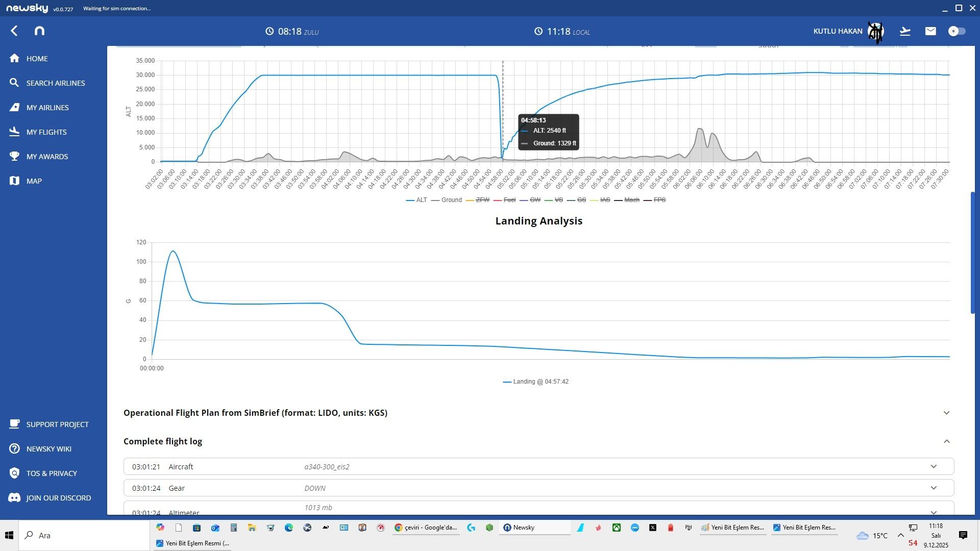
Task: Go to Home menu item
Action: point(37,59)
